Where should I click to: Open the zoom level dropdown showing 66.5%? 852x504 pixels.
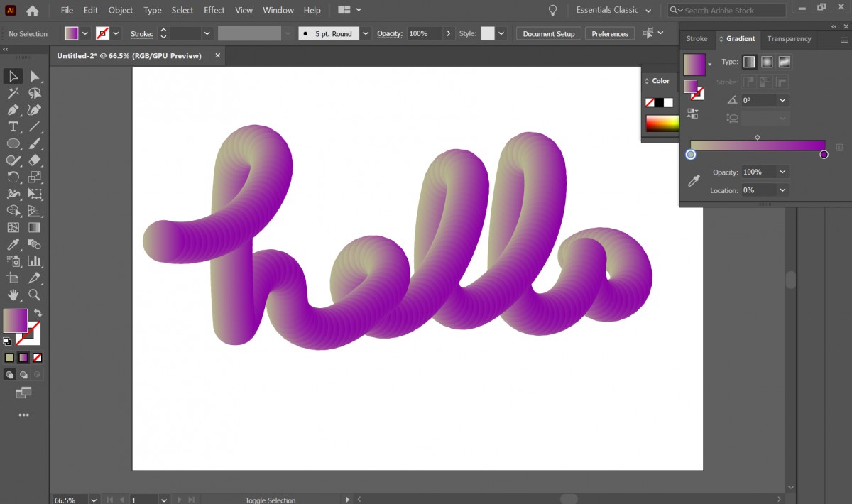pos(93,500)
